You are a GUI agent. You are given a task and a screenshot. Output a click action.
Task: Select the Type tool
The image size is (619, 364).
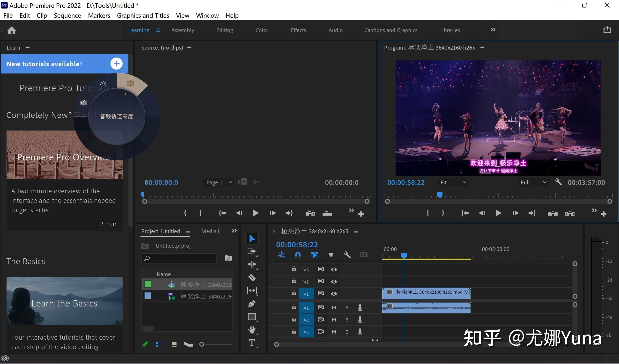point(252,343)
